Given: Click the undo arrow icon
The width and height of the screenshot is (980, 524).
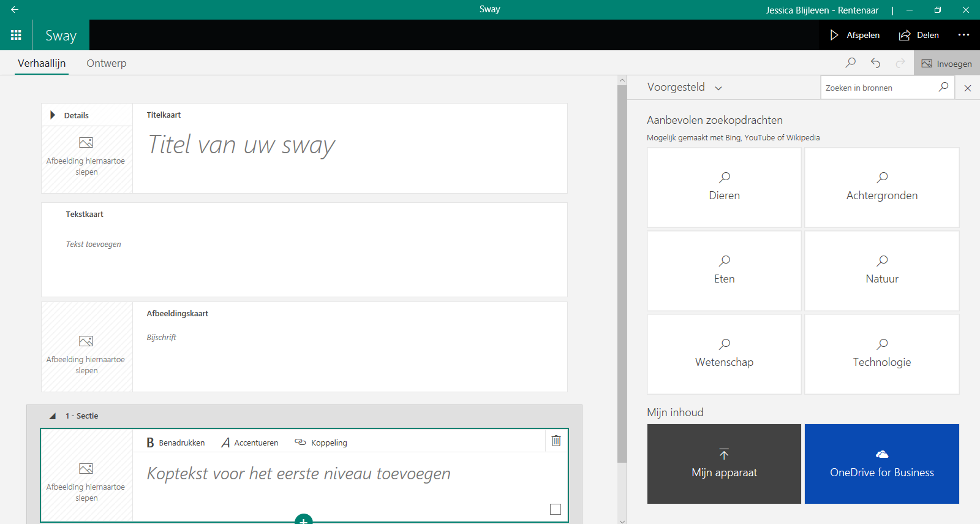Looking at the screenshot, I should [x=875, y=63].
